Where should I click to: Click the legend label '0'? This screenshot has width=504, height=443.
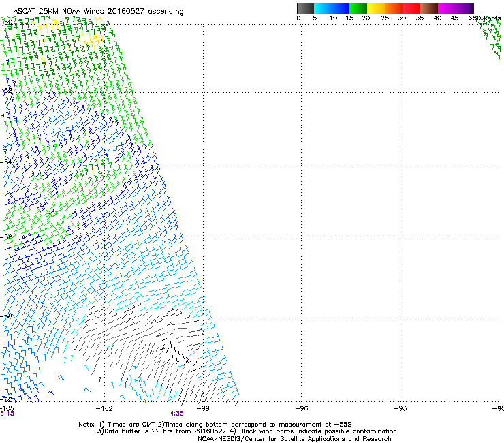298,18
